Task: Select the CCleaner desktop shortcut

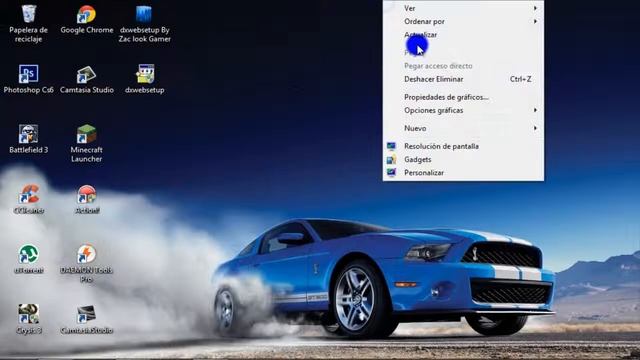Action: 29,199
